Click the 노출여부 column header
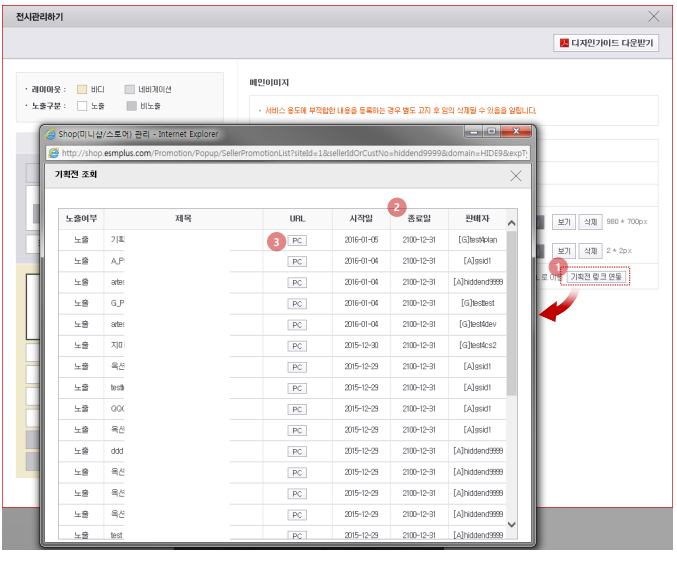Image resolution: width=677 pixels, height=580 pixels. (x=81, y=219)
